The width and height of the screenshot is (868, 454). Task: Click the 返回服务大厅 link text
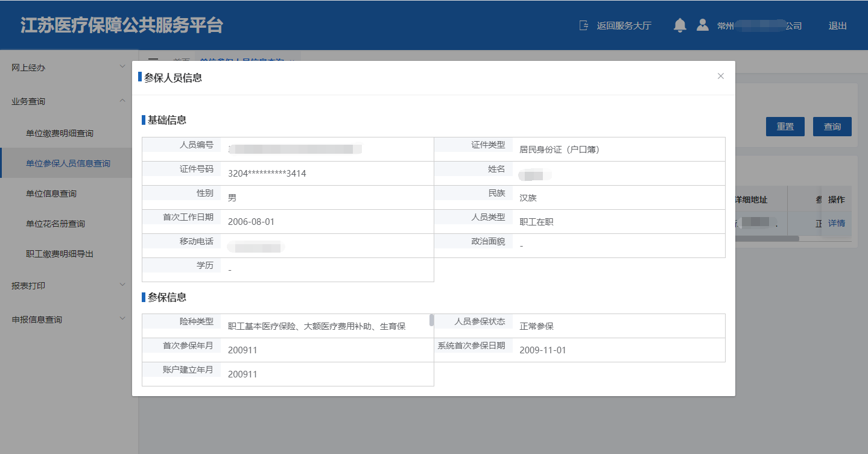tap(624, 26)
